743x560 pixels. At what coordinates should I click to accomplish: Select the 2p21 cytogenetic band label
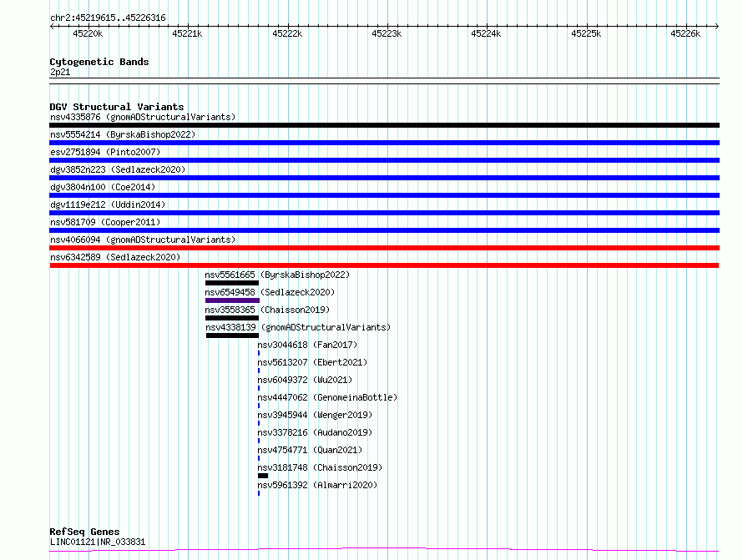(60, 72)
